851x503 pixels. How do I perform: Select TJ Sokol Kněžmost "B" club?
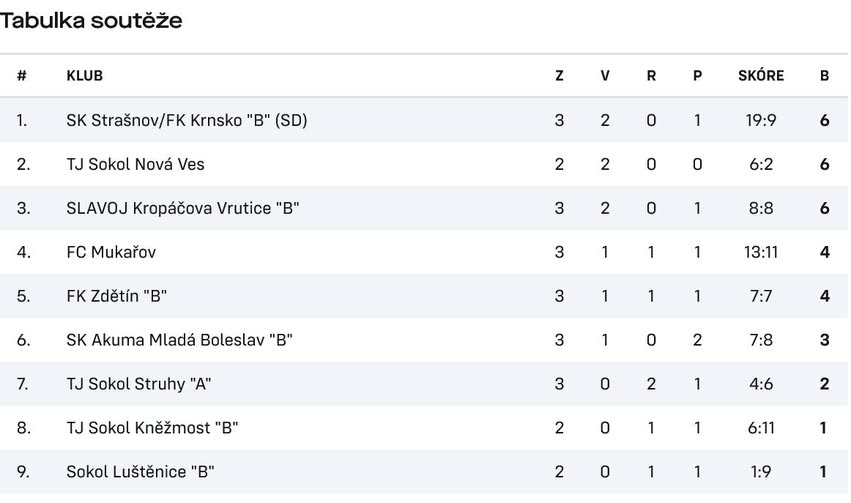point(152,428)
